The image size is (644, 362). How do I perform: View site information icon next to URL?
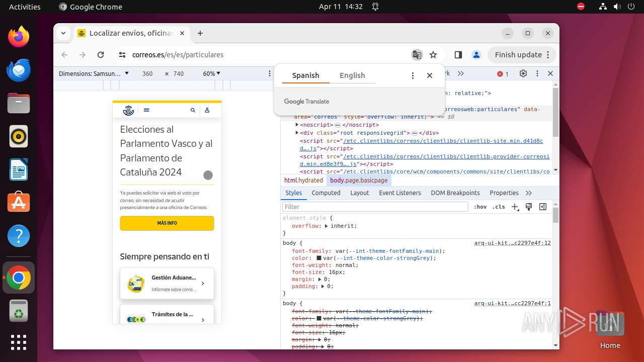tap(122, 55)
